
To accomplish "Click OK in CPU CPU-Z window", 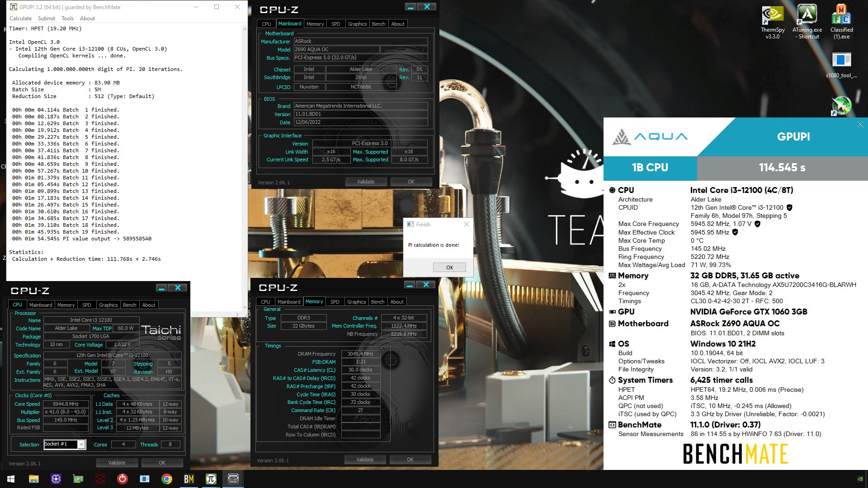I will point(162,463).
